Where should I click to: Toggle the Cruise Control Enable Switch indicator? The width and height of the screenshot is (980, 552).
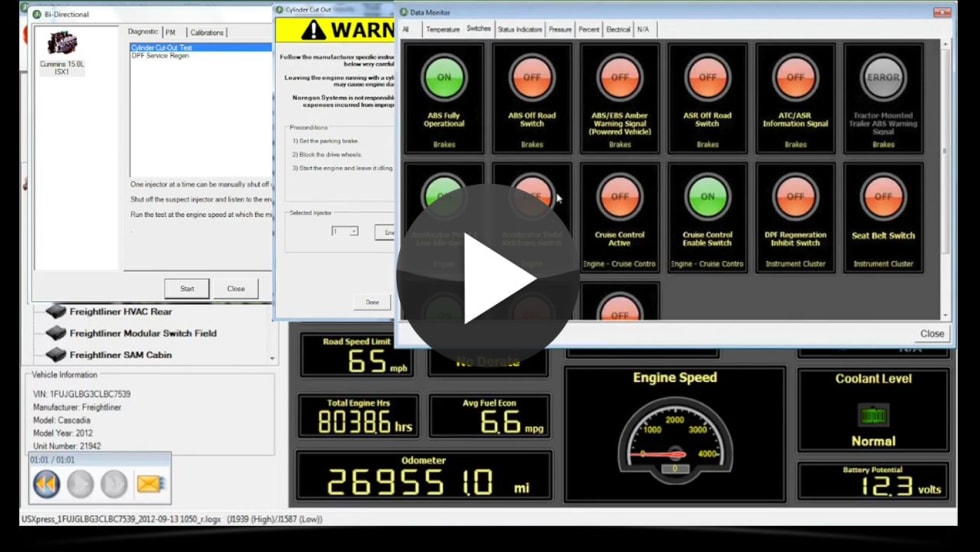click(707, 197)
